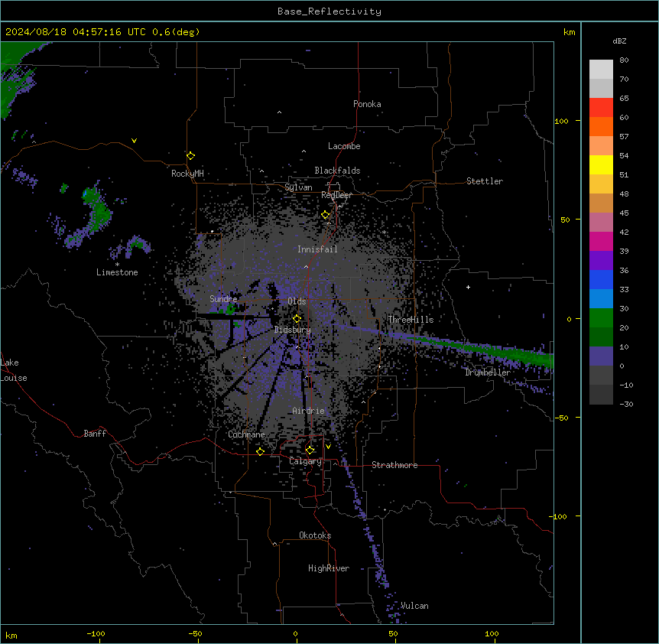Click the purple 39 dBZ legend swatch
The width and height of the screenshot is (659, 644).
[x=601, y=261]
